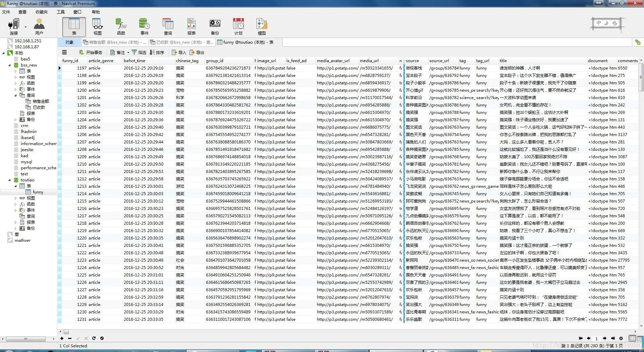Open the record limit settings gear
Viewport: 644px width, 352px height.
click(x=621, y=338)
